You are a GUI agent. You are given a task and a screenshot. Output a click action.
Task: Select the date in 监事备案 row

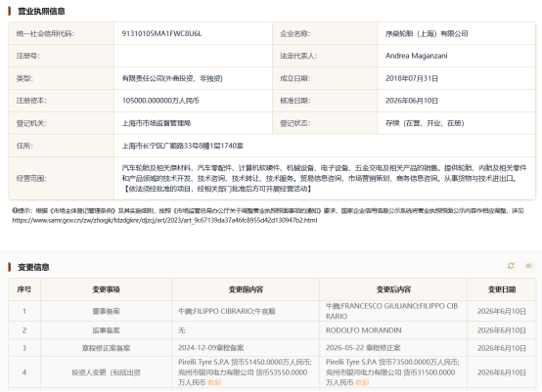coord(502,330)
